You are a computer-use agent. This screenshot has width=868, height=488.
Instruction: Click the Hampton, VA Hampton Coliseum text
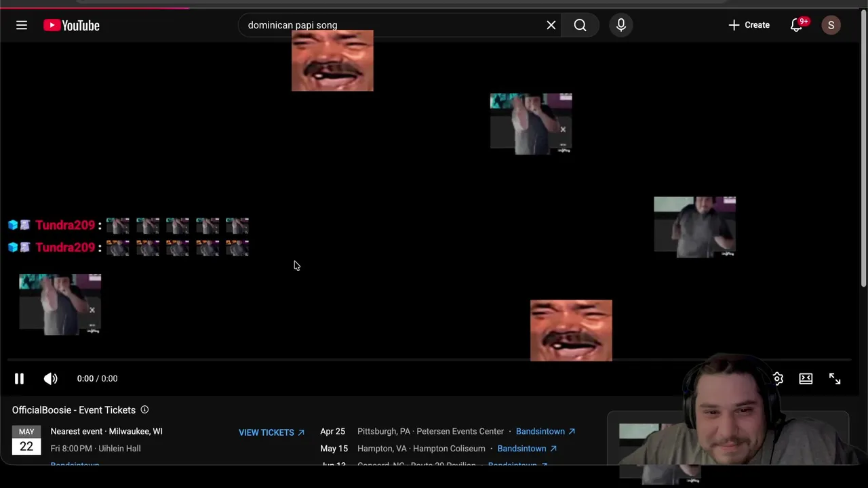(421, 449)
